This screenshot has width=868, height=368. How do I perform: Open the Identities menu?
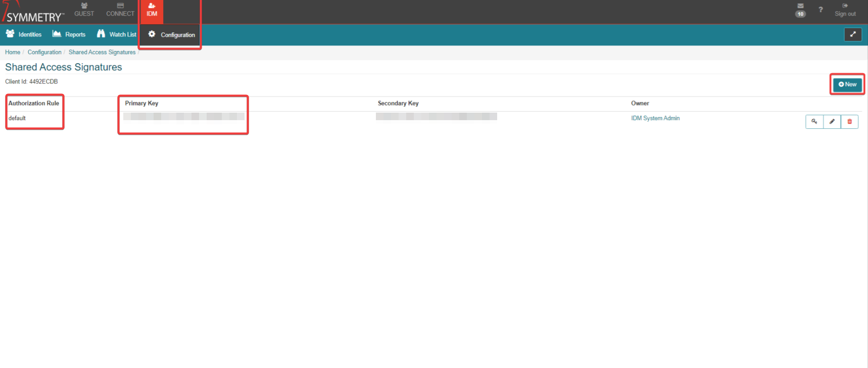pos(24,34)
